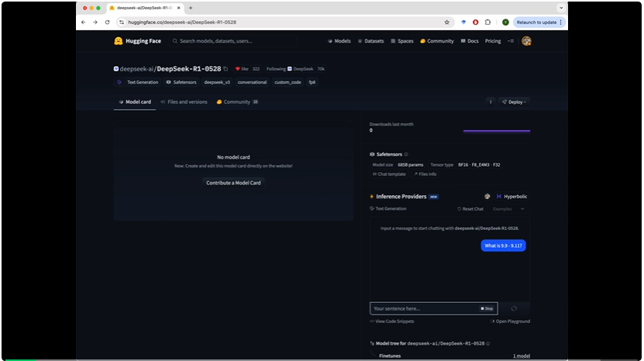This screenshot has height=361, width=644.
Task: Go forward in the browser
Action: coord(95,22)
